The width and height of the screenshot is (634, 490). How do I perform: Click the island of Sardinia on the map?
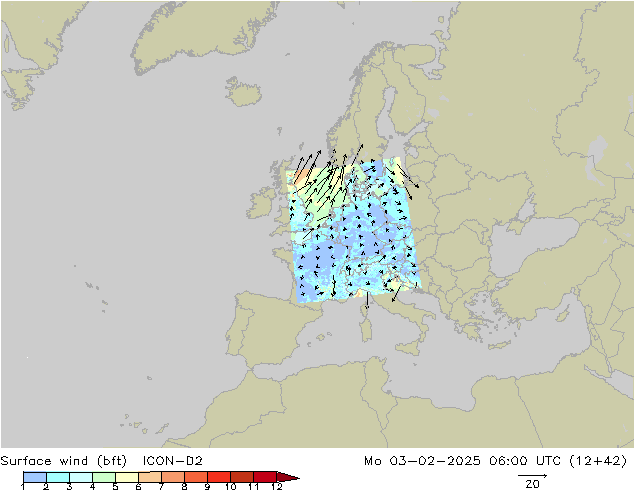[x=367, y=329]
